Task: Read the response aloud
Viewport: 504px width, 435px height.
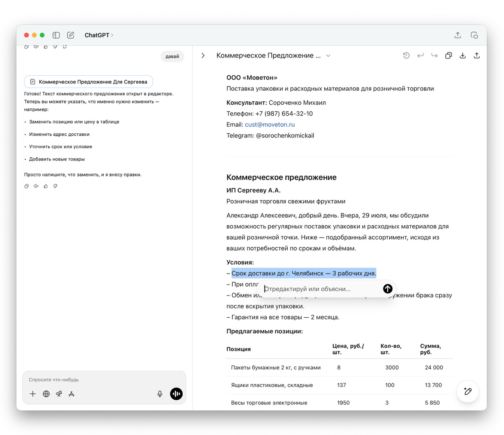Action: click(36, 186)
